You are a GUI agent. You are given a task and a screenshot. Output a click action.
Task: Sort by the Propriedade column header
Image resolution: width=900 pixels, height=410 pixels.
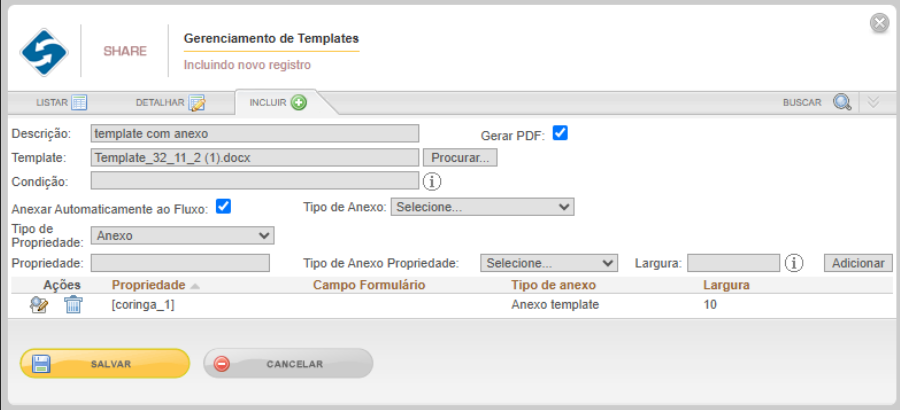149,285
